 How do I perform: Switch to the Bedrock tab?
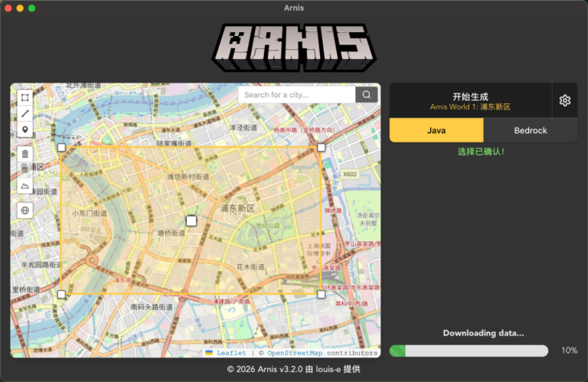531,130
